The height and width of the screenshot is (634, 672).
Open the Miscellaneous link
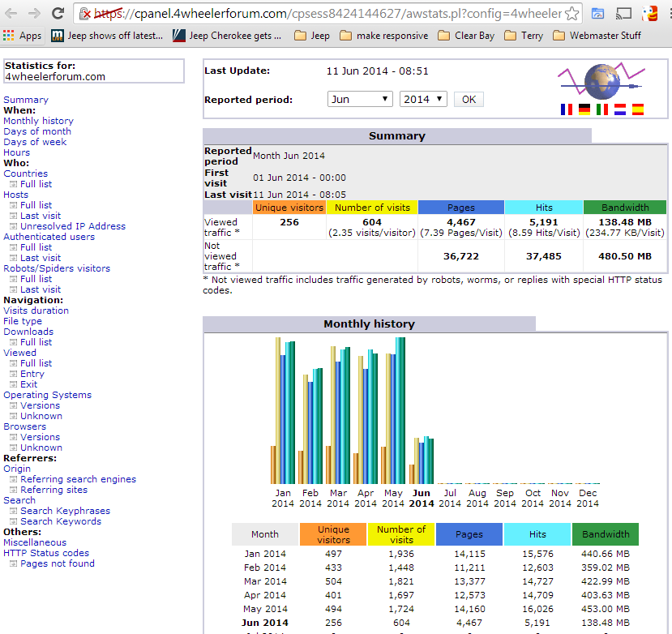(35, 542)
